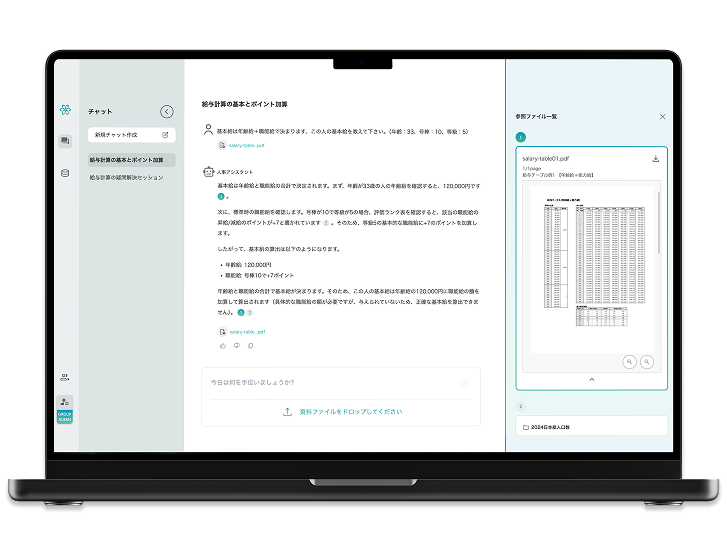Click the user avatar icon beside the question
Image resolution: width=727 pixels, height=547 pixels.
coord(209,130)
